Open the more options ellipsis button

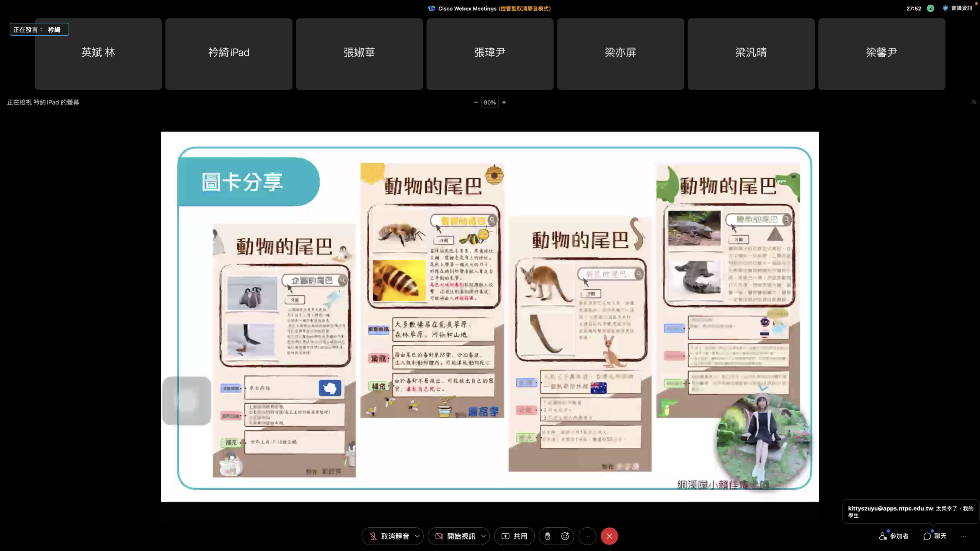click(x=588, y=536)
